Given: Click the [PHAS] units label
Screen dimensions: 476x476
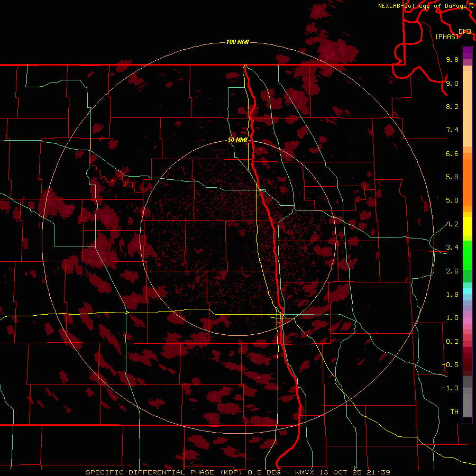Looking at the screenshot, I should pyautogui.click(x=447, y=37).
